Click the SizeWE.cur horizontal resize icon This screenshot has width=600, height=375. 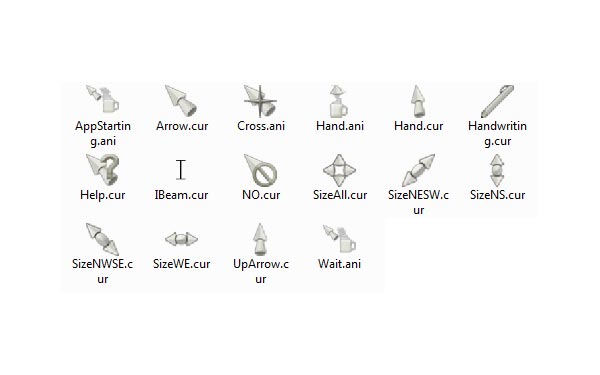pyautogui.click(x=181, y=239)
